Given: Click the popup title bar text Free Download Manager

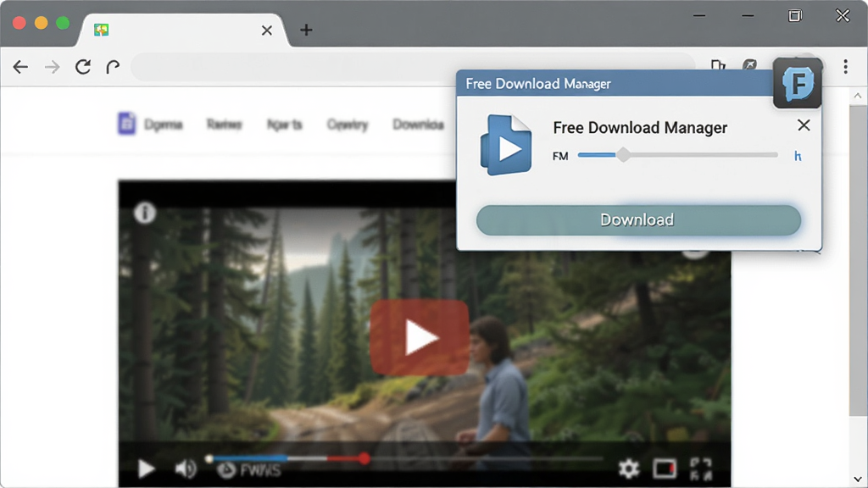Looking at the screenshot, I should pos(538,84).
